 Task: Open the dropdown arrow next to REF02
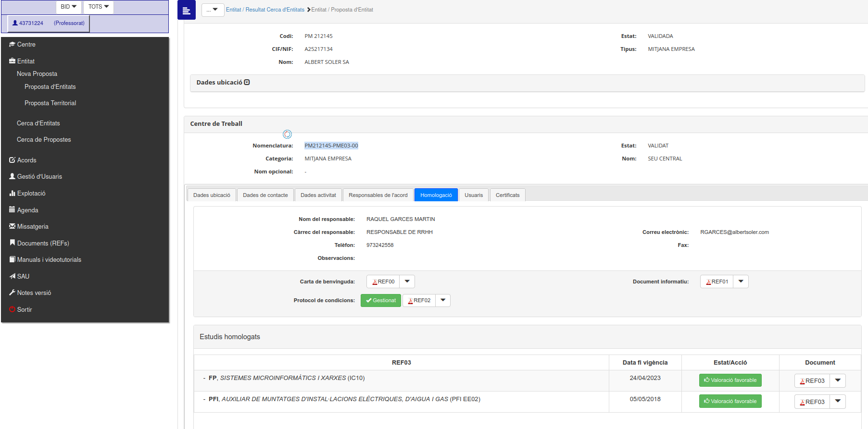[x=443, y=300]
